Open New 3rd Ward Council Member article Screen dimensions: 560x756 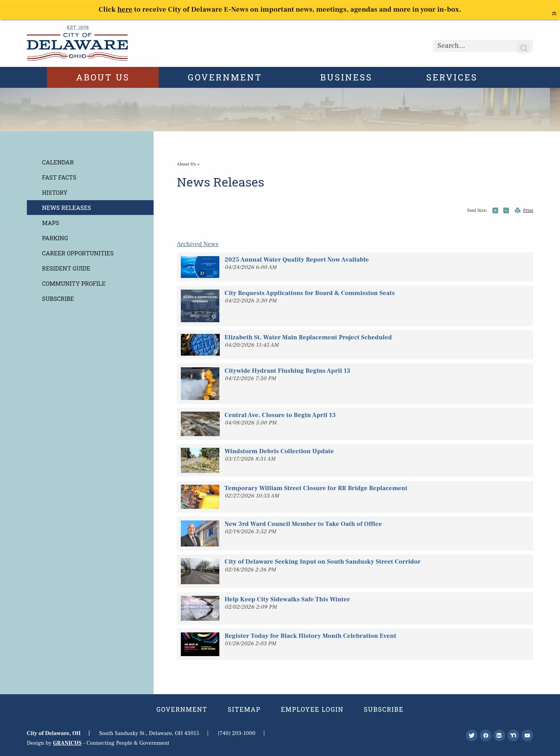point(303,524)
